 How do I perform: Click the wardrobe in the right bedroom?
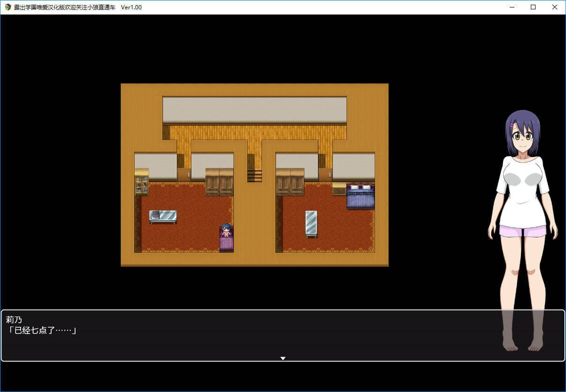[x=290, y=183]
